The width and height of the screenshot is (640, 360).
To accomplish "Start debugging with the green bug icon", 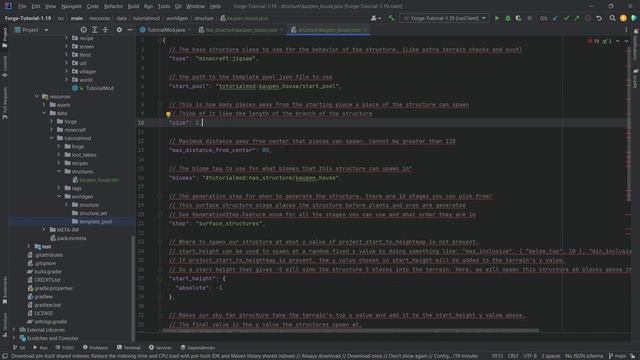I will [508, 18].
